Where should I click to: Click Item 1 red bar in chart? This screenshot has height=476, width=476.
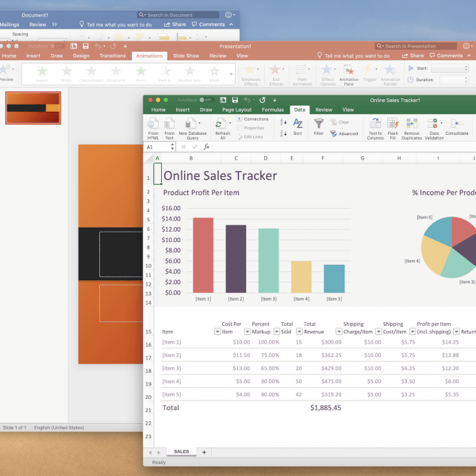coord(203,255)
